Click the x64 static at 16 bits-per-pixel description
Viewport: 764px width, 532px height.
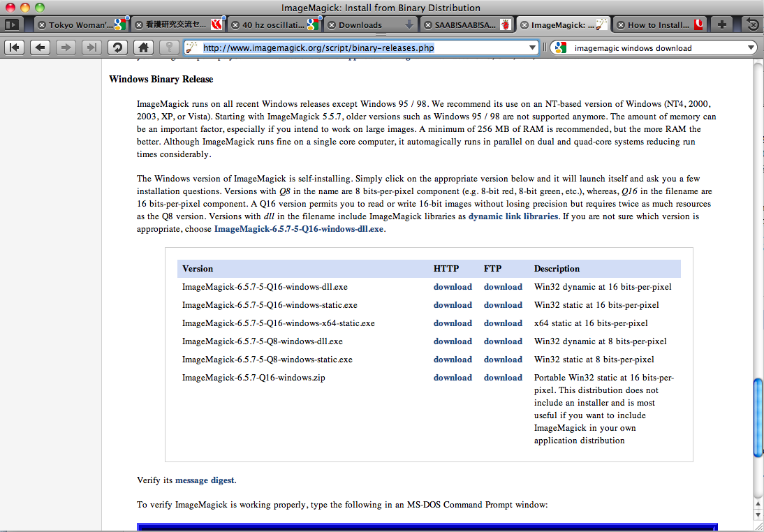(x=591, y=323)
